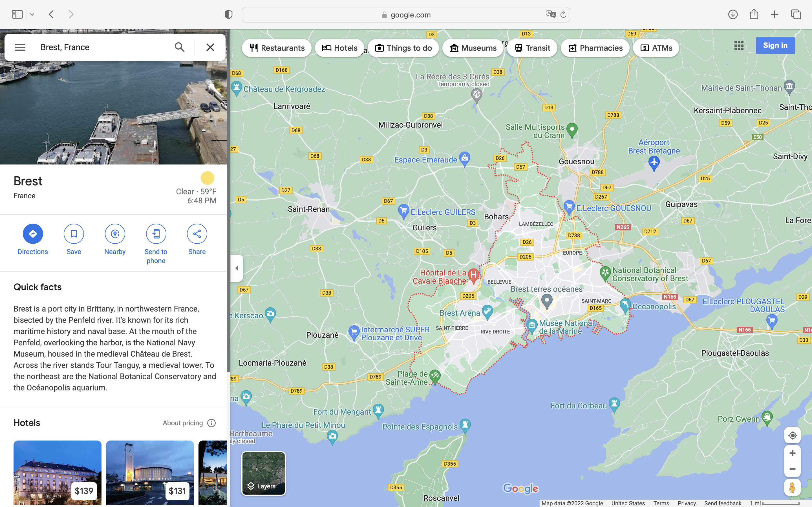812x507 pixels.
Task: Click the search magnifier icon
Action: pos(180,47)
